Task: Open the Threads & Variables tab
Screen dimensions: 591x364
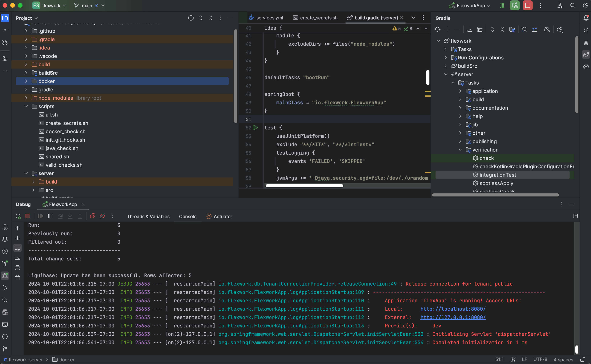Action: (x=148, y=216)
